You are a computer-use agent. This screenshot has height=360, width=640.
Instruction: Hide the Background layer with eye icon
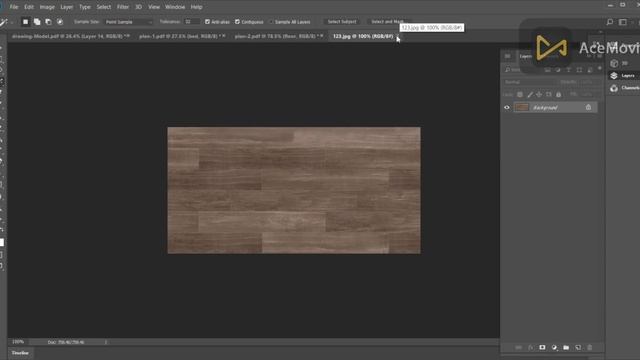[507, 107]
